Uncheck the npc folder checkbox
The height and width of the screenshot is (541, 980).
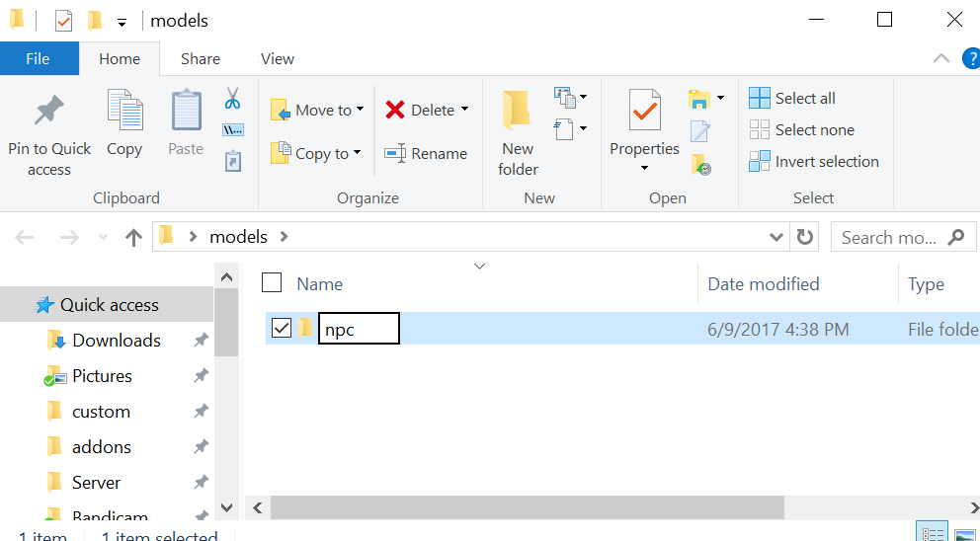282,328
